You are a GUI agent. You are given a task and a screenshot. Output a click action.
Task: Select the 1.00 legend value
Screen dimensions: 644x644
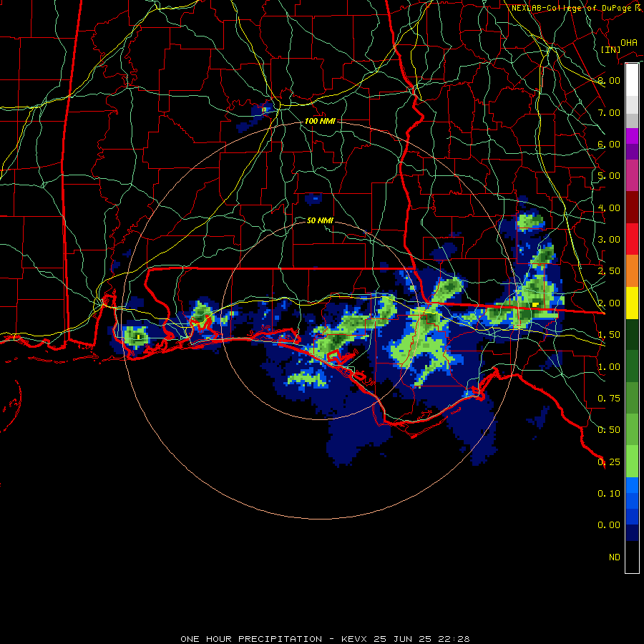pyautogui.click(x=609, y=367)
